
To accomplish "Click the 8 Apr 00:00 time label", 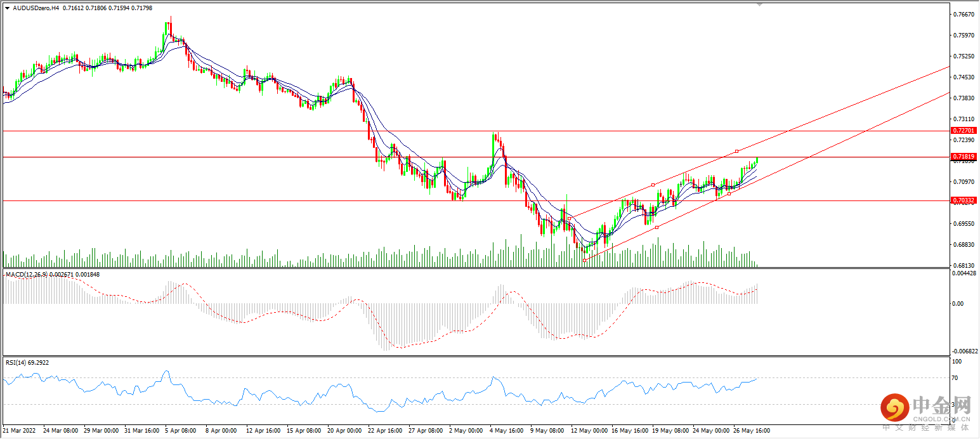I will tap(221, 431).
